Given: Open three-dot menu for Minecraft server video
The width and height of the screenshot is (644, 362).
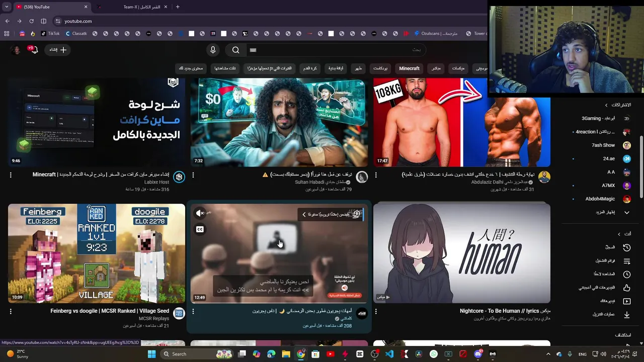Looking at the screenshot, I should point(11,175).
